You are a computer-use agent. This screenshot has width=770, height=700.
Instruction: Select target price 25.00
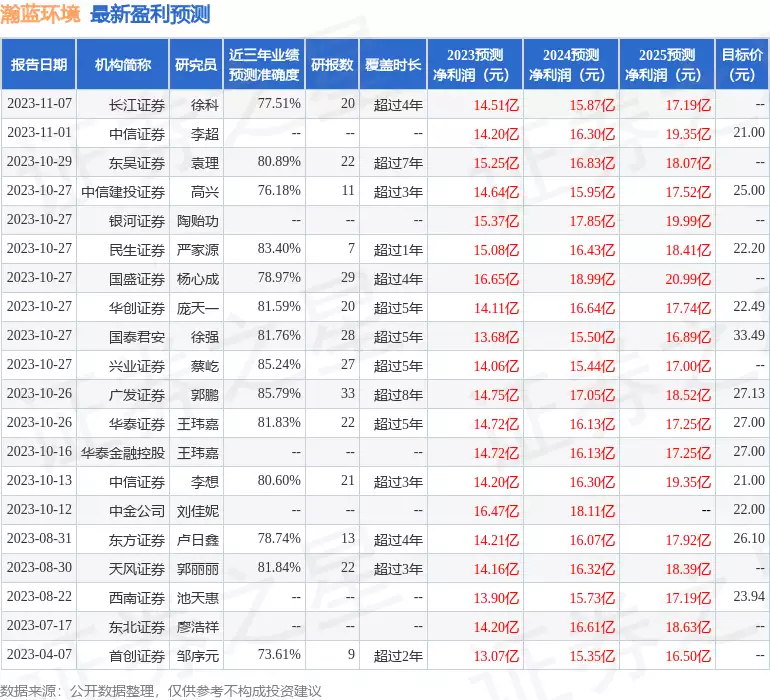(749, 191)
